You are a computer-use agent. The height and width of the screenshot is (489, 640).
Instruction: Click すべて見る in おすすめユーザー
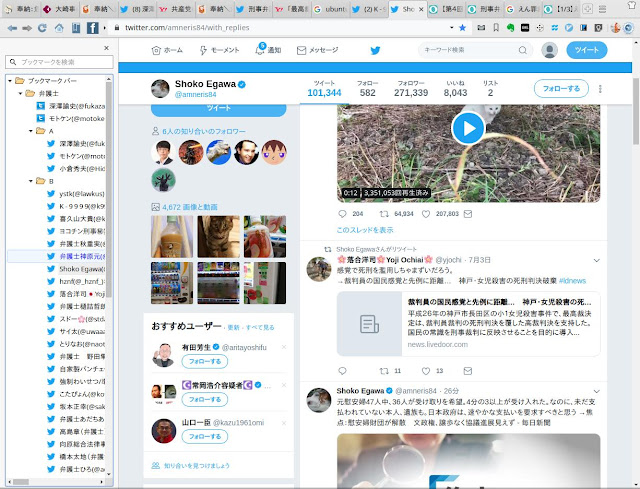260,327
